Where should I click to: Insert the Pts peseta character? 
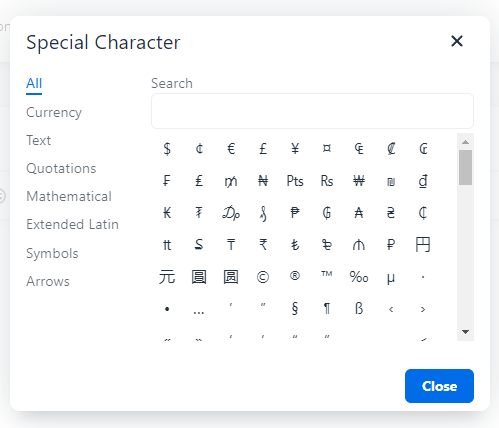(295, 181)
